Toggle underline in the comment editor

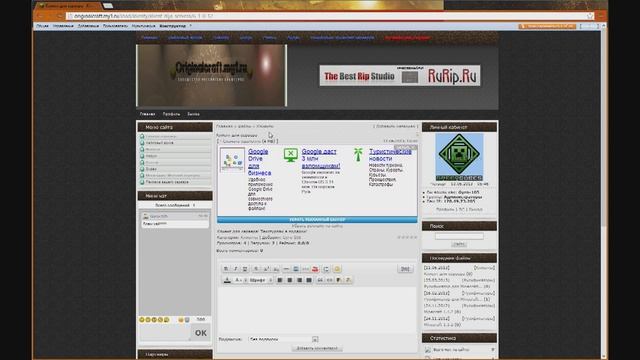(245, 269)
